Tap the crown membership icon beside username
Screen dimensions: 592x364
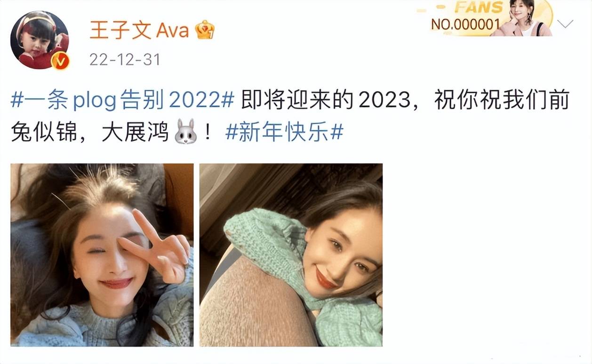(205, 30)
